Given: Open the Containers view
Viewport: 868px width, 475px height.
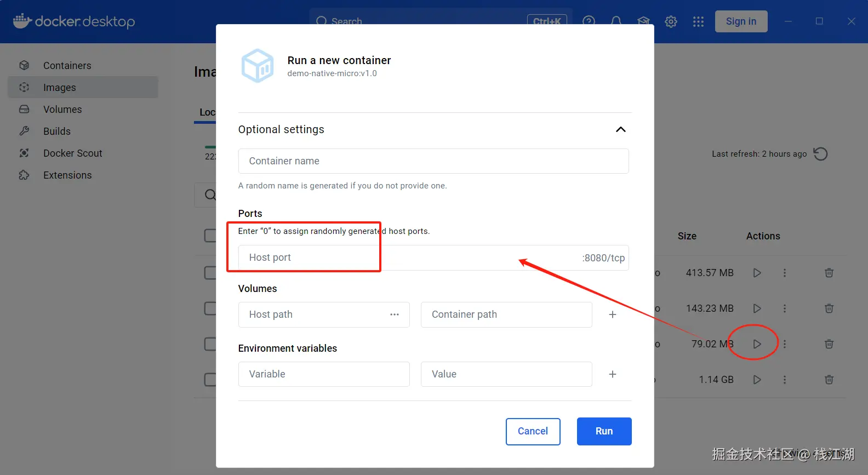Looking at the screenshot, I should (x=67, y=66).
